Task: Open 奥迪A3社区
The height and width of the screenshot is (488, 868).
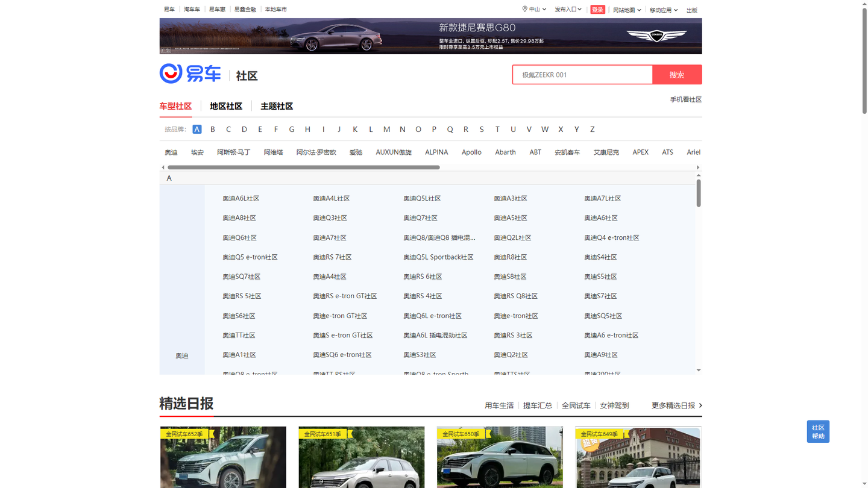Action: [511, 198]
